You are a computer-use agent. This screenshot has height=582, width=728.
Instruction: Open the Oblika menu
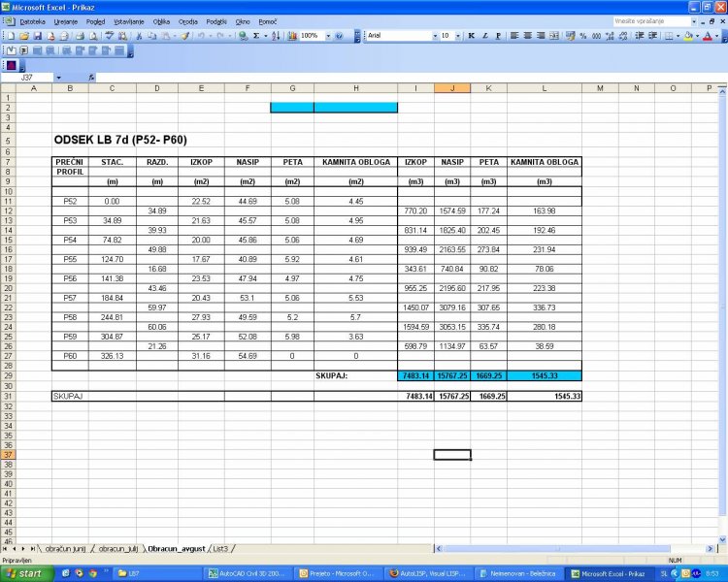(x=161, y=21)
